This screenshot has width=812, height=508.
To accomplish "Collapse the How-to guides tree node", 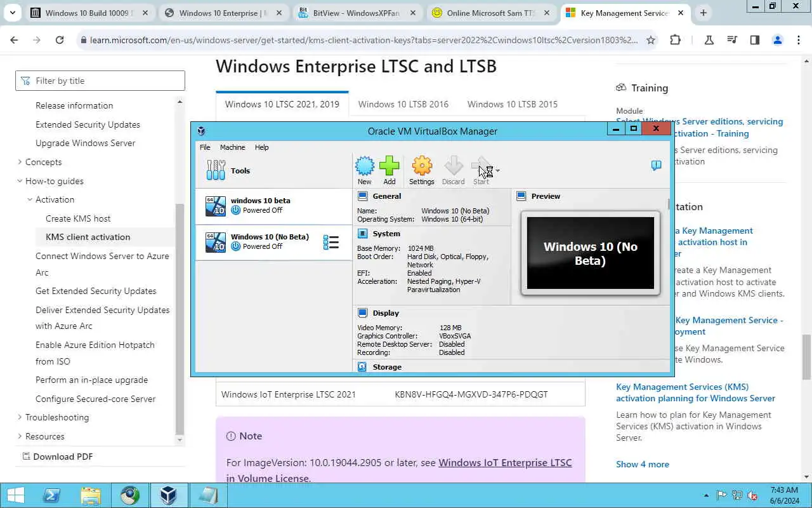I will 20,181.
